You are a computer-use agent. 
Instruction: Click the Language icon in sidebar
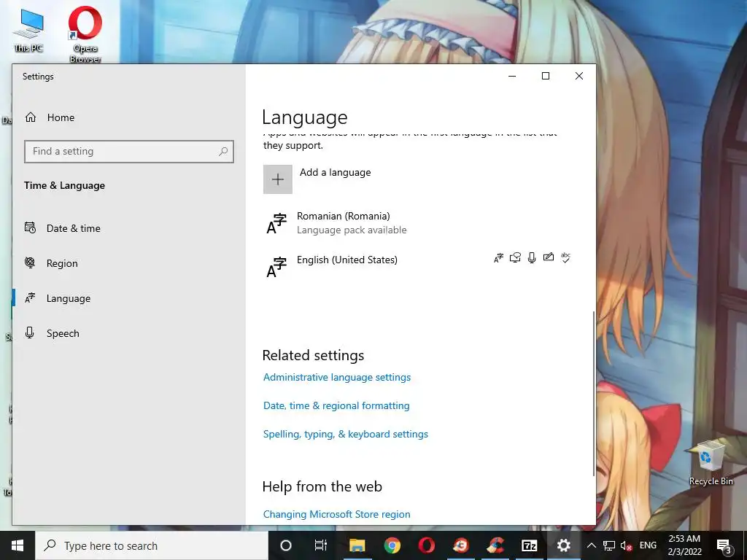(x=30, y=298)
